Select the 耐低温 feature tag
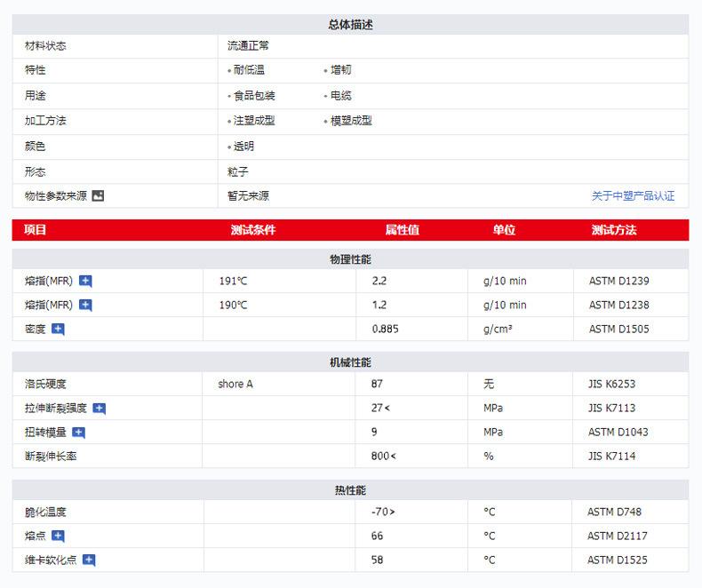 coord(249,70)
